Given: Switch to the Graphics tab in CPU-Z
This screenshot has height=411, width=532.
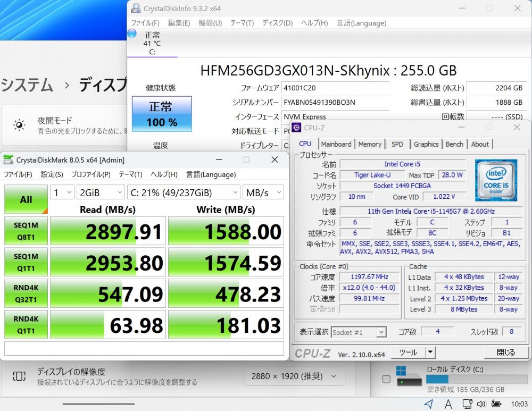Looking at the screenshot, I should [x=426, y=144].
